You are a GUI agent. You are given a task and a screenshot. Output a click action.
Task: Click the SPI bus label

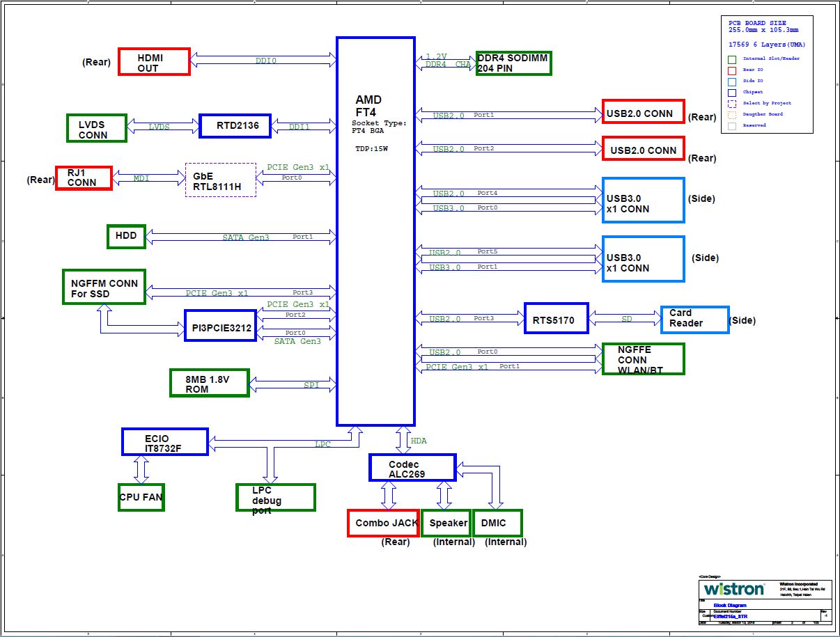pos(311,385)
